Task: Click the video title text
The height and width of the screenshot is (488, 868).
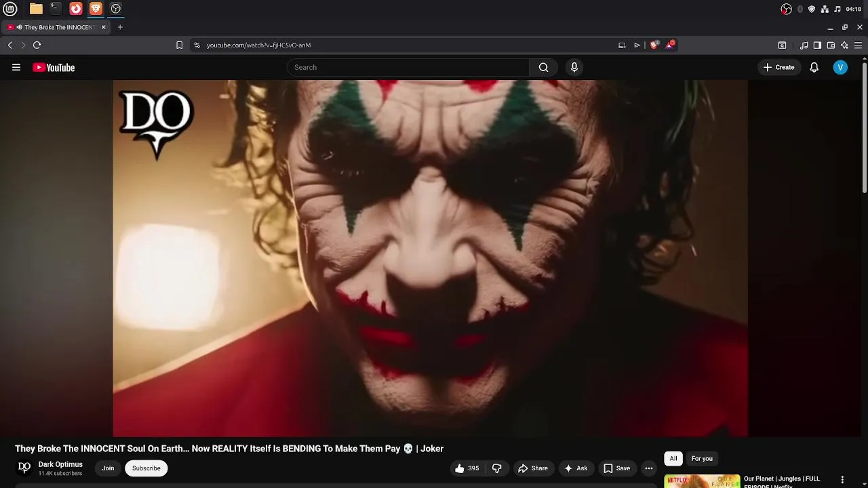Action: click(x=229, y=449)
